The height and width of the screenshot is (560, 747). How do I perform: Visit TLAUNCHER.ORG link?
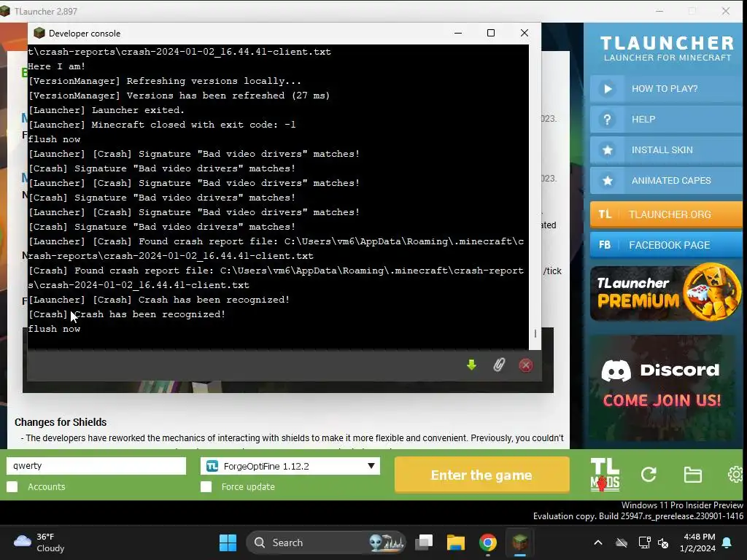[x=665, y=214]
